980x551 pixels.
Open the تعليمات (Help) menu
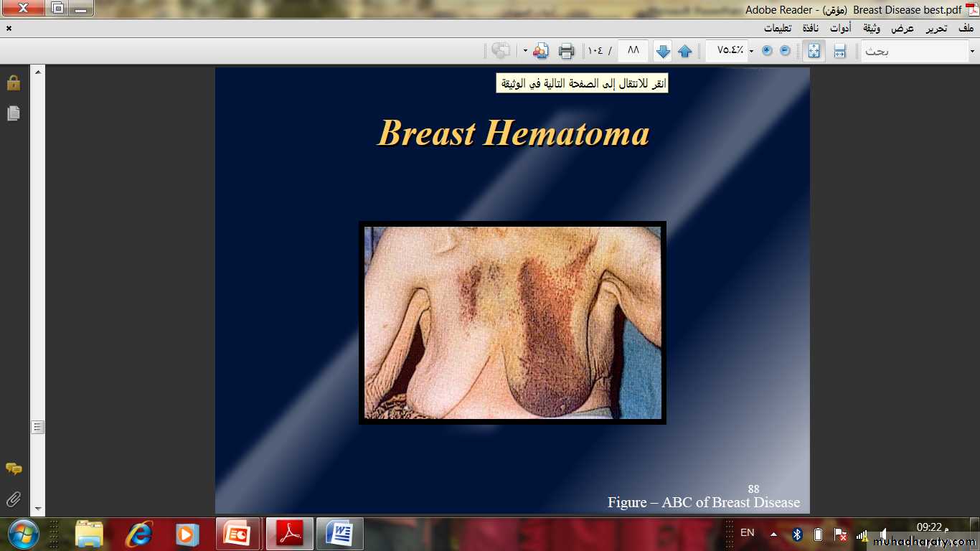tap(778, 29)
